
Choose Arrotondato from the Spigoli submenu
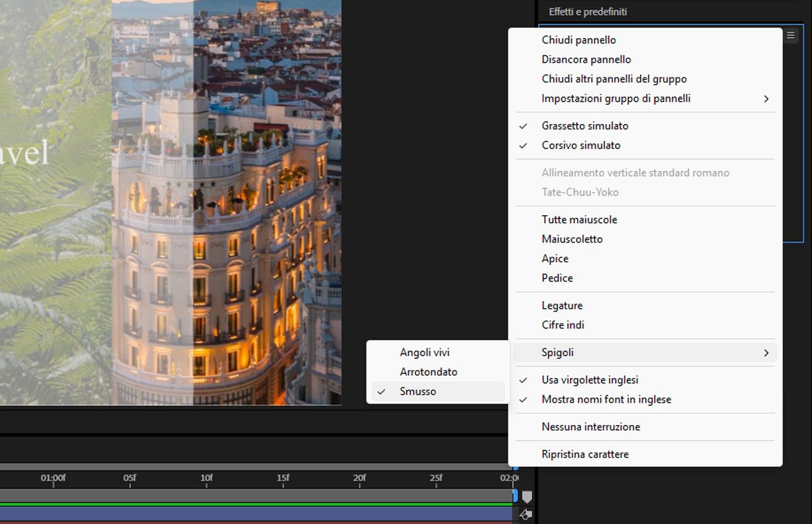point(428,372)
